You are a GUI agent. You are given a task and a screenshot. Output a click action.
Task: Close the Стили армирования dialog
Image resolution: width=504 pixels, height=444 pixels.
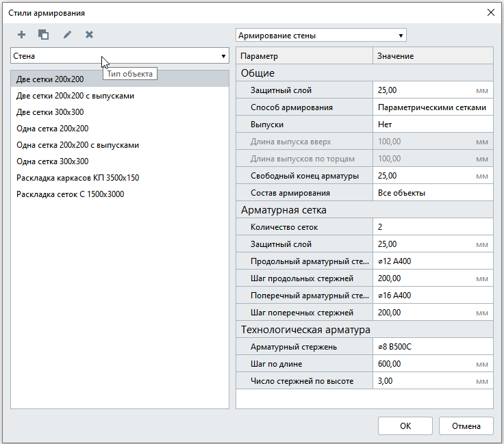coord(490,12)
